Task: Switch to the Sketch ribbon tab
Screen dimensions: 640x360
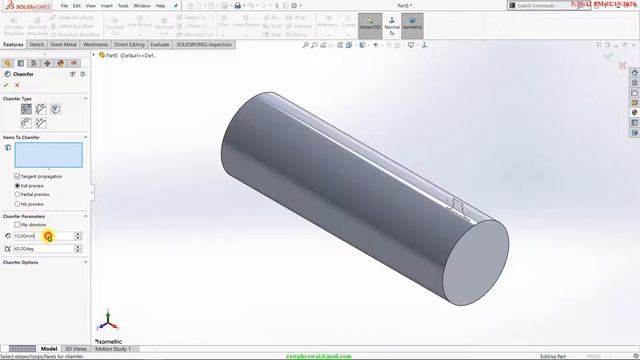Action: point(37,44)
